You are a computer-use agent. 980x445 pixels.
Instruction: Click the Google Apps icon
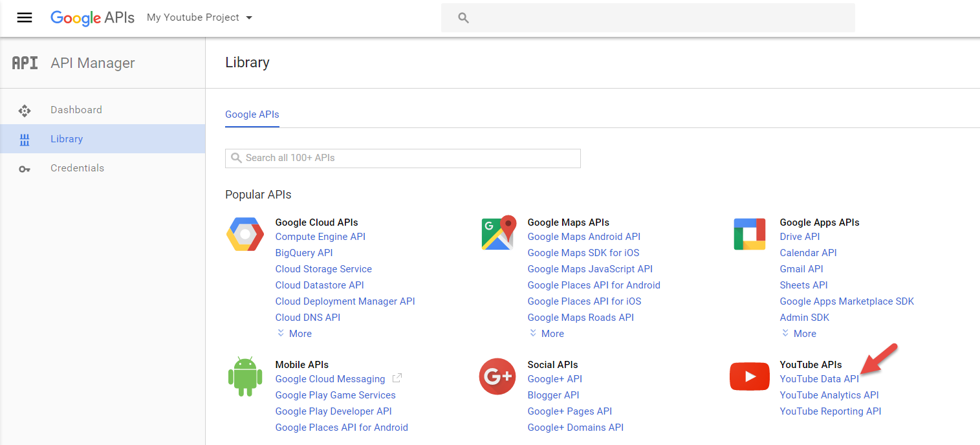[x=749, y=234]
